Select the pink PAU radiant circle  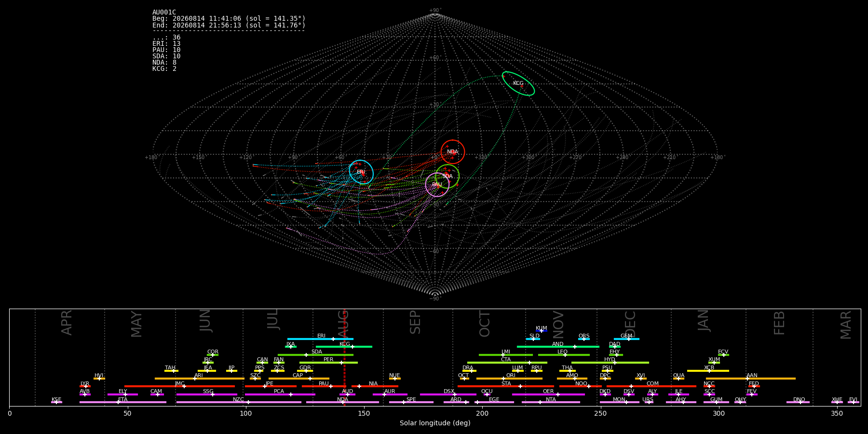pos(437,185)
